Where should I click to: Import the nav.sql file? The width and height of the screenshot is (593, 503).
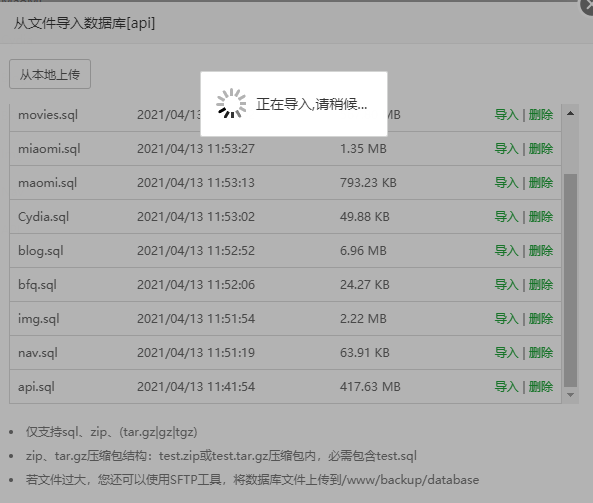506,353
